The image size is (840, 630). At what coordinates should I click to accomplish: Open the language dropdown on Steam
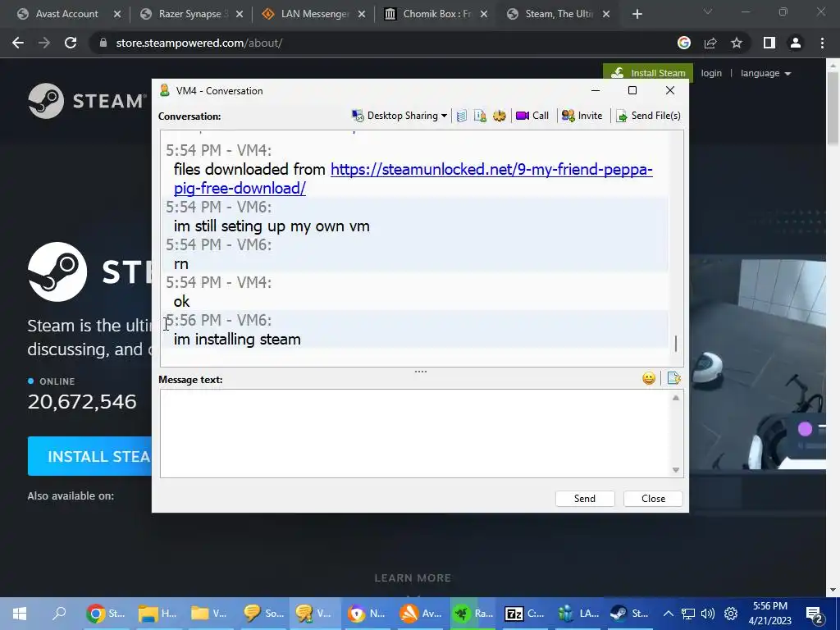click(765, 73)
